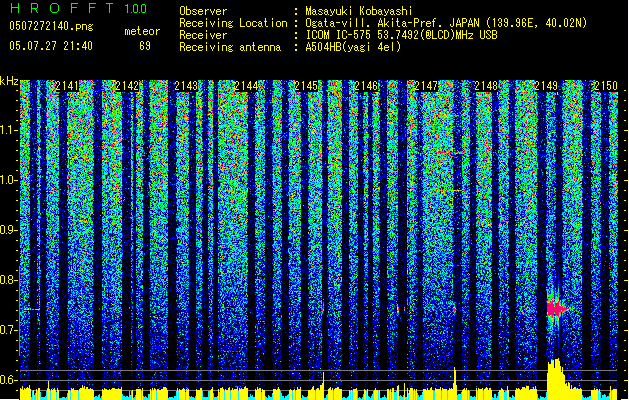The height and width of the screenshot is (400, 629).
Task: Click the 'Receiving antenna' label
Action: coord(230,47)
